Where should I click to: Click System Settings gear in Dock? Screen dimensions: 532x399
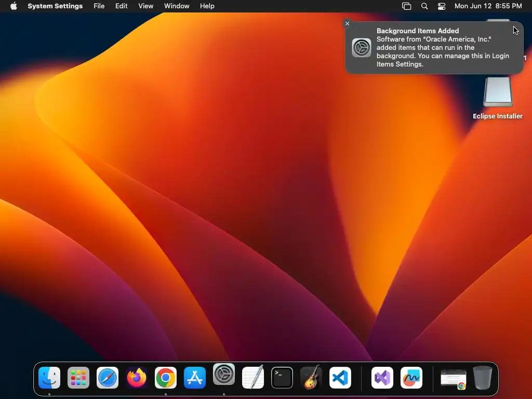(224, 374)
